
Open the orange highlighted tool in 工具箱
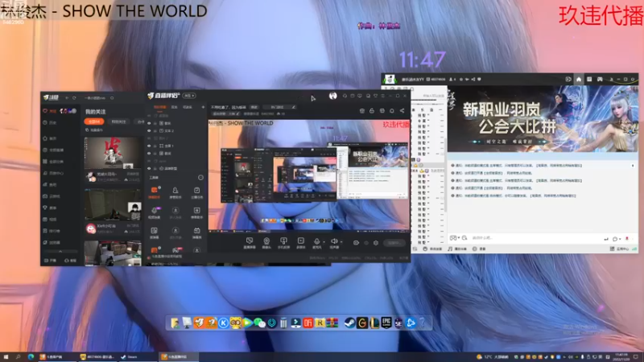pyautogui.click(x=154, y=192)
